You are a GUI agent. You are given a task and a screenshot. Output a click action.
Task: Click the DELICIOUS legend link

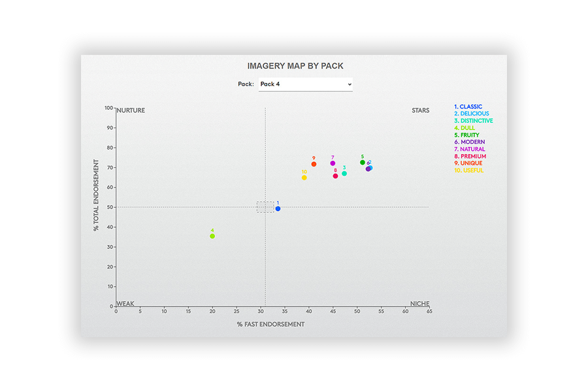tap(472, 114)
